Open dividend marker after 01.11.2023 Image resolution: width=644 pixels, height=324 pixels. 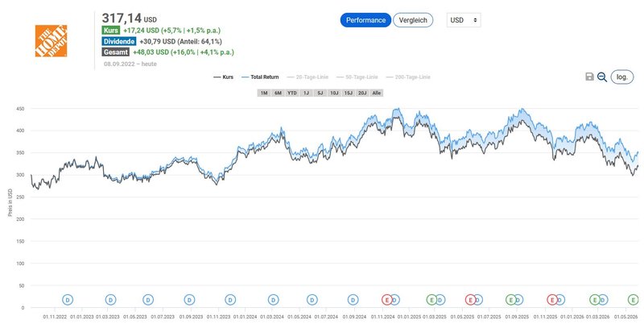tap(230, 300)
